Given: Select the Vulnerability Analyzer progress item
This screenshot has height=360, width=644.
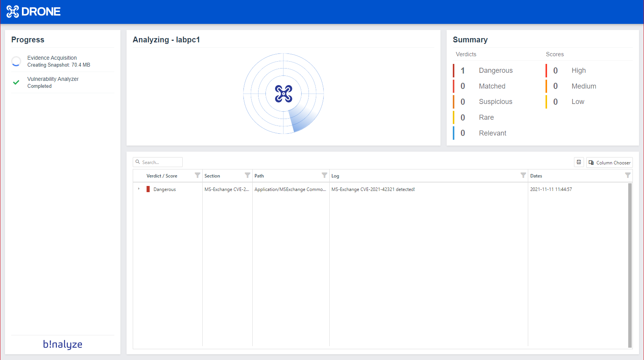Looking at the screenshot, I should (53, 82).
